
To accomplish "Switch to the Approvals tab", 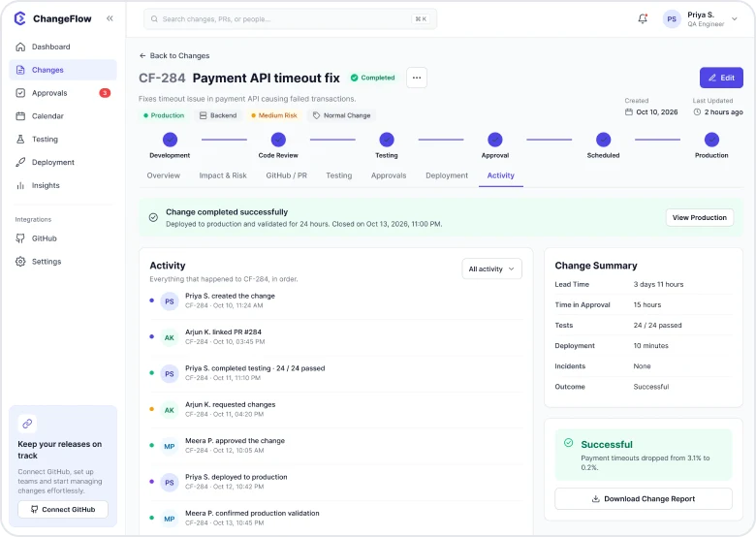I will [389, 175].
